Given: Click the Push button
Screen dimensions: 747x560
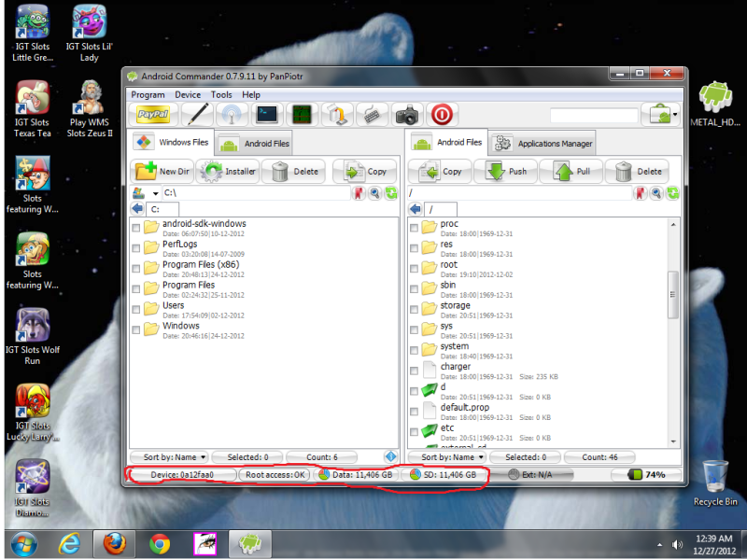Looking at the screenshot, I should click(506, 172).
